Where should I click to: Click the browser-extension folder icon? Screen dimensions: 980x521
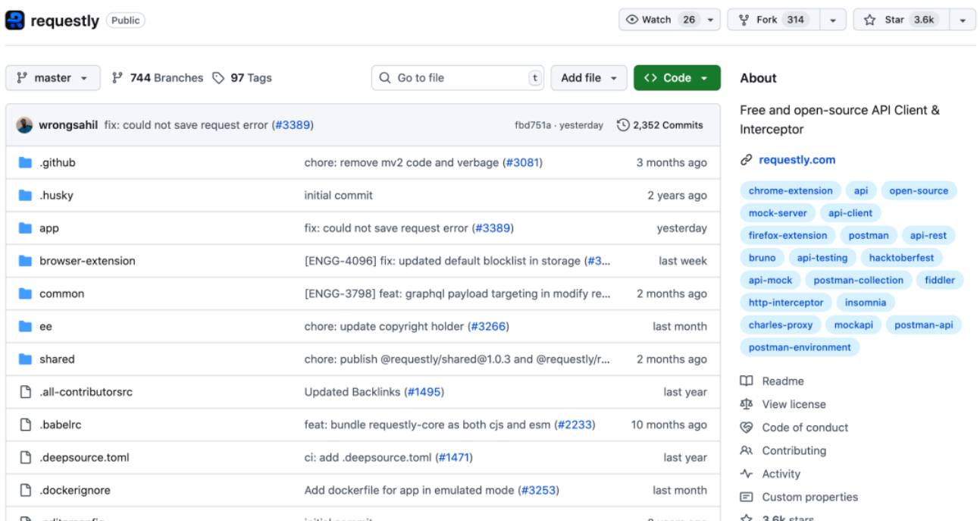[x=25, y=261]
